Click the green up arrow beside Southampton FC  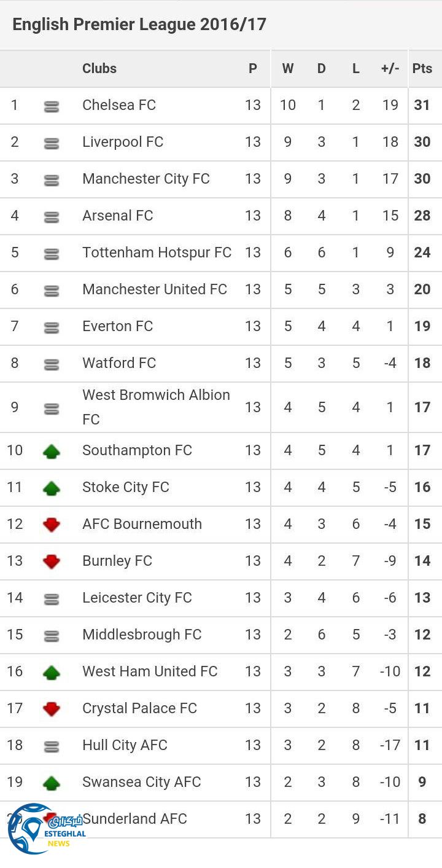pos(52,452)
